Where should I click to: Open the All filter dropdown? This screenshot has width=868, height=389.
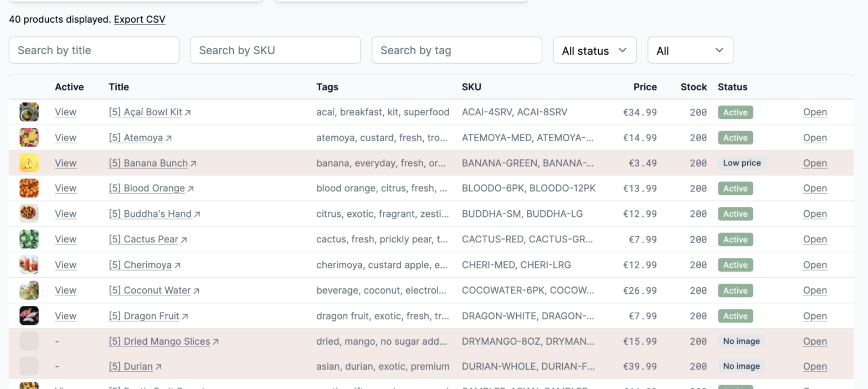691,50
